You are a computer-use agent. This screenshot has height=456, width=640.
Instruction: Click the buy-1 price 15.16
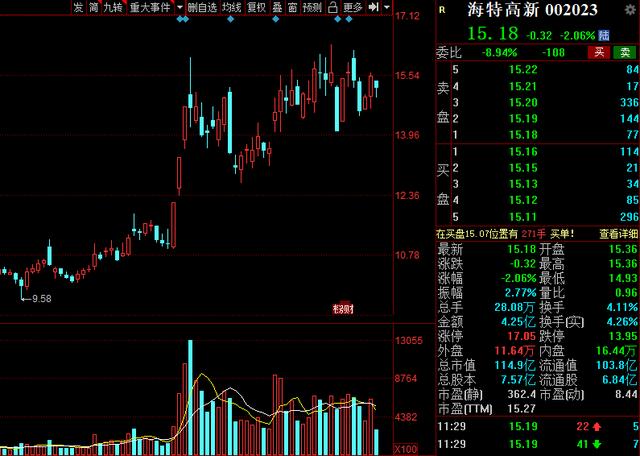[x=523, y=152]
